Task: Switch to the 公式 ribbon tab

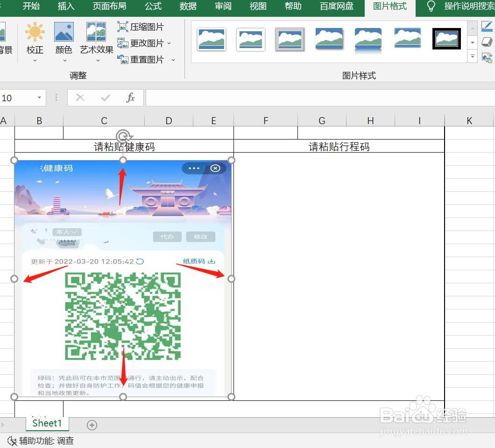Action: pyautogui.click(x=153, y=6)
